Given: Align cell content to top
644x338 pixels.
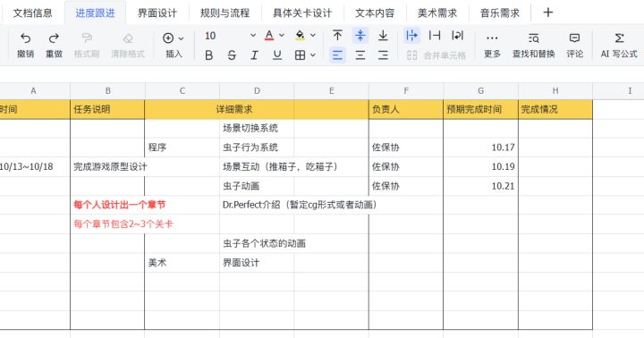Looking at the screenshot, I should coord(337,36).
